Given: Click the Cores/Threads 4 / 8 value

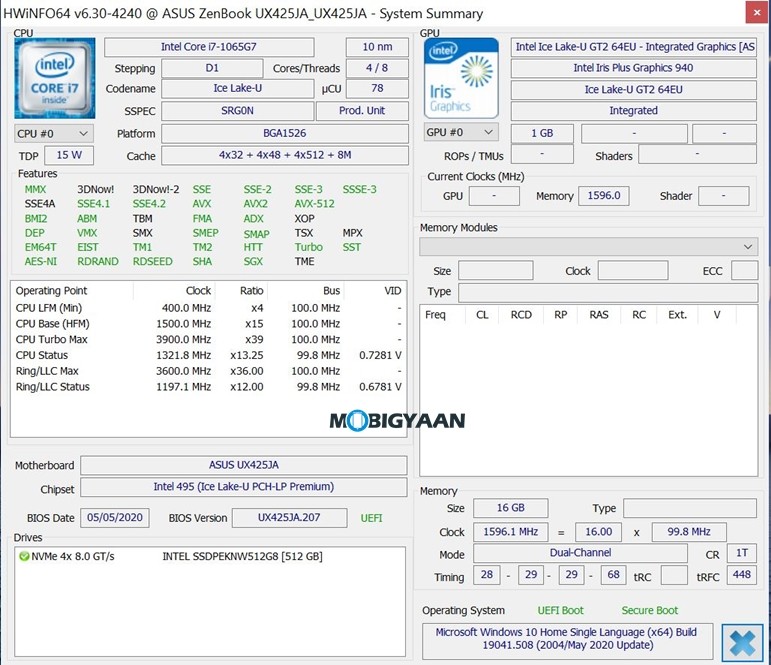Looking at the screenshot, I should [377, 68].
